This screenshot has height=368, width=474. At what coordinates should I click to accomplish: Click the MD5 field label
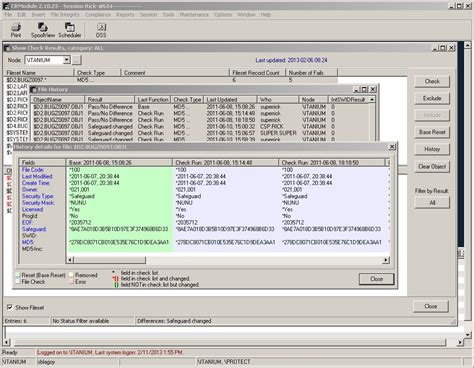[x=28, y=242]
